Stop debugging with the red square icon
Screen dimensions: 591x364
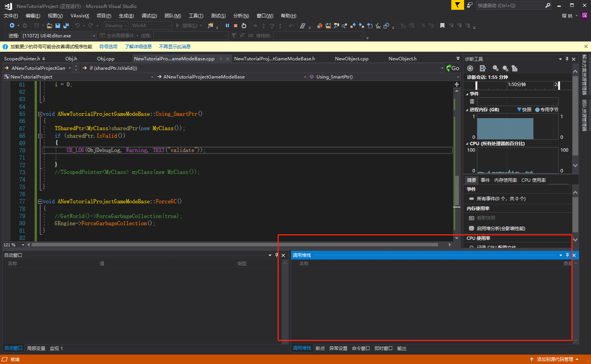coord(236,26)
